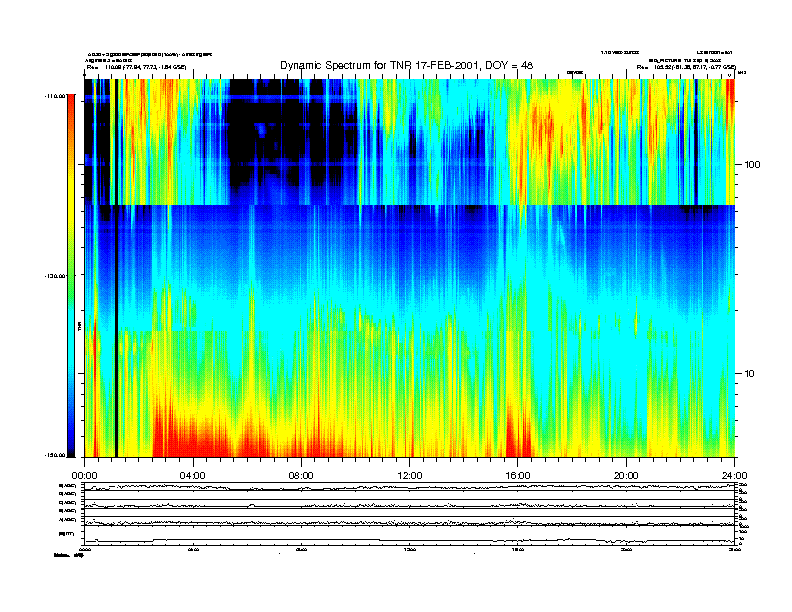This screenshot has width=792, height=612.
Task: Click the -110.00 color scale label
Action: [56, 96]
